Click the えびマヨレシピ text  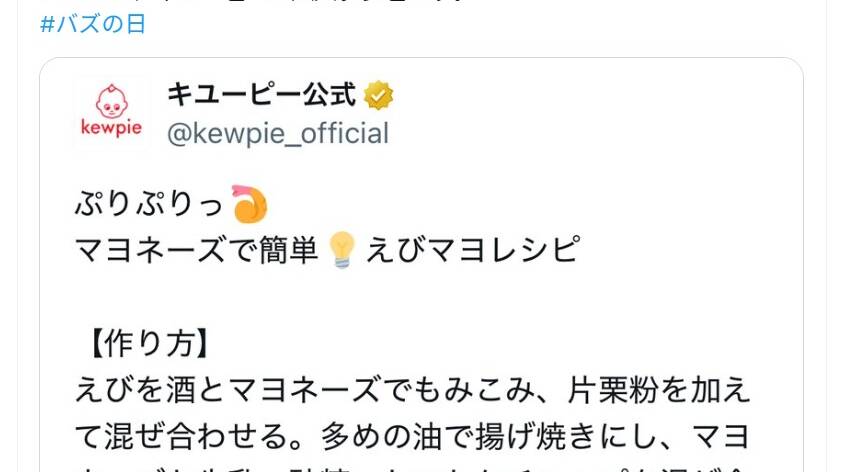click(x=473, y=250)
